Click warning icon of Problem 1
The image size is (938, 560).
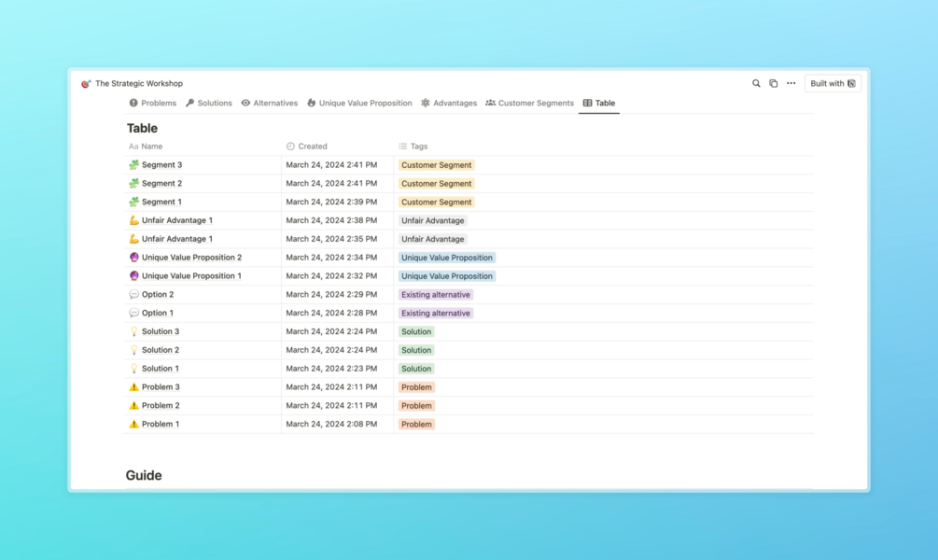pos(134,424)
